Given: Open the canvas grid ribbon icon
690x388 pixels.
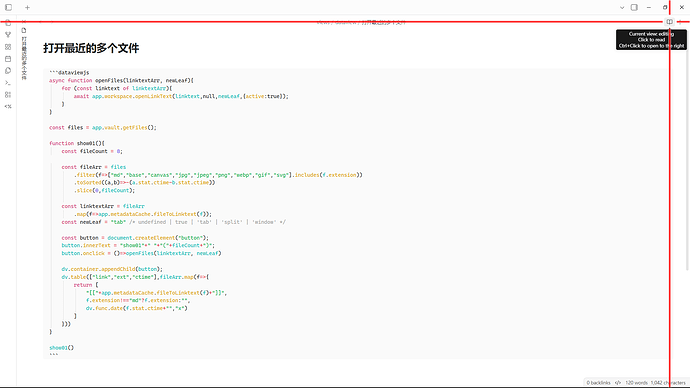Looking at the screenshot, I should [x=8, y=47].
